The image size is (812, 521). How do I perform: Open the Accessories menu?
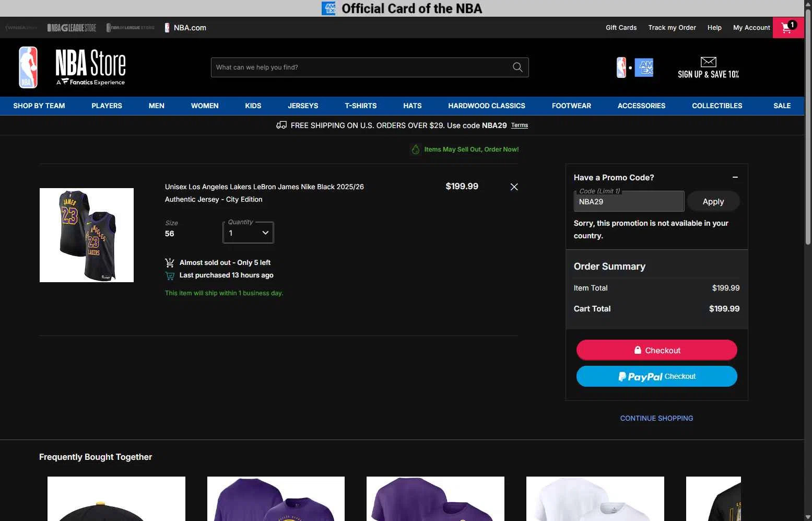pyautogui.click(x=641, y=106)
